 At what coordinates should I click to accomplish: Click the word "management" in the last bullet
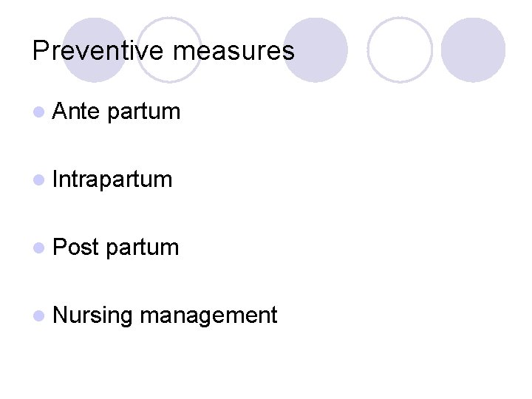point(208,316)
